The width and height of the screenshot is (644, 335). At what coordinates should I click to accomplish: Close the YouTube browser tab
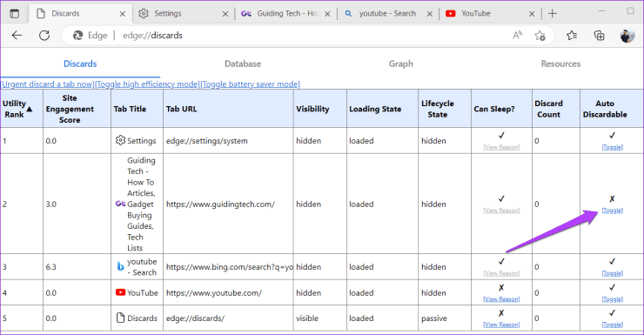pyautogui.click(x=532, y=14)
